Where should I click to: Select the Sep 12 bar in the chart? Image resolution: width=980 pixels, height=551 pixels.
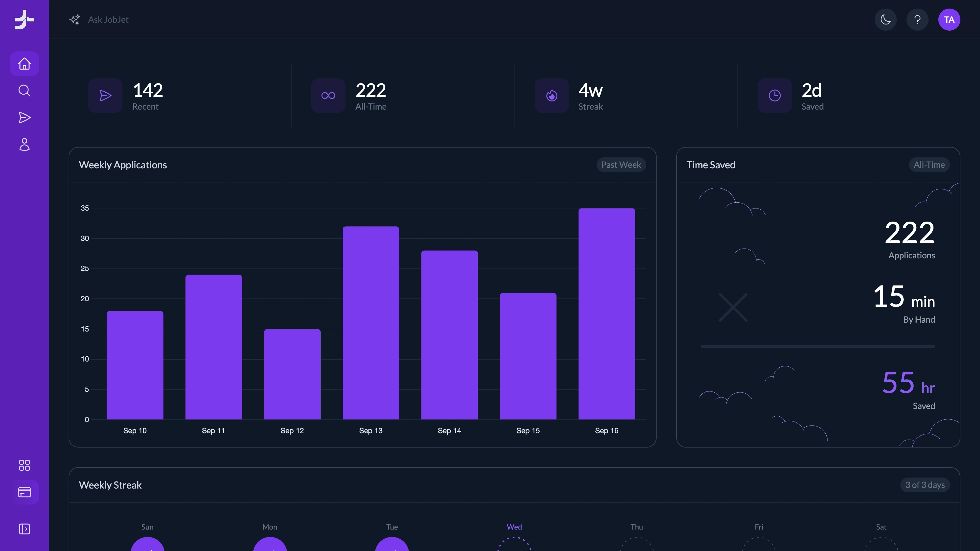292,374
